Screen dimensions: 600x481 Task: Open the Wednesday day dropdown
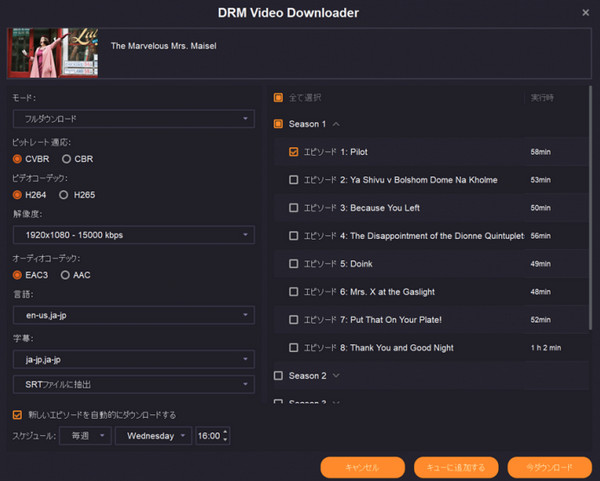tap(153, 436)
